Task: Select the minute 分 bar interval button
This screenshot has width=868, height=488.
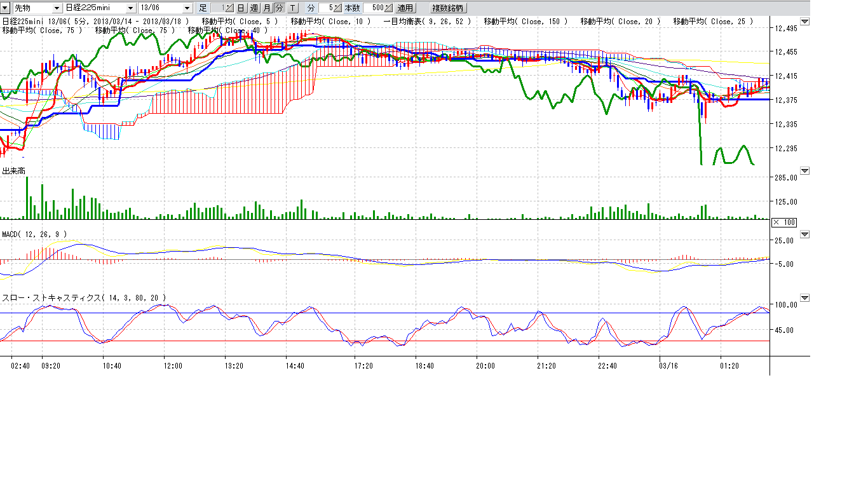Action: pos(279,8)
